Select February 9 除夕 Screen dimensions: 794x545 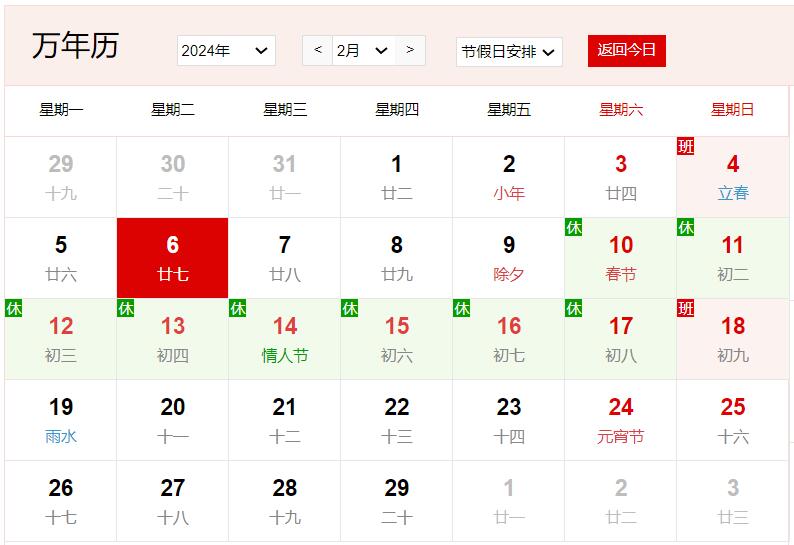pyautogui.click(x=508, y=258)
